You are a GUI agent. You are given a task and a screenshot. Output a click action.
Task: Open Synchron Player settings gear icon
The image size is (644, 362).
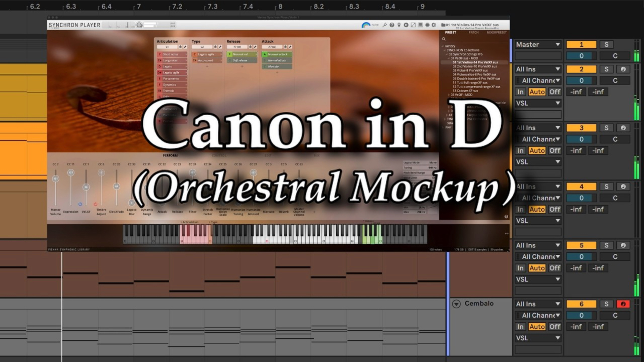[434, 25]
